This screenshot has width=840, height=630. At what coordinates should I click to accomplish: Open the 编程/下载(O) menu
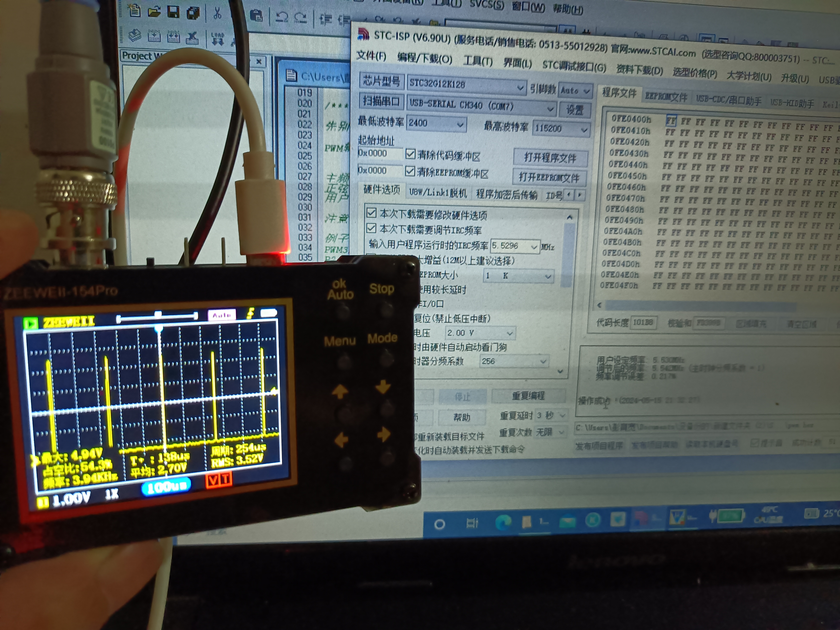coord(425,58)
